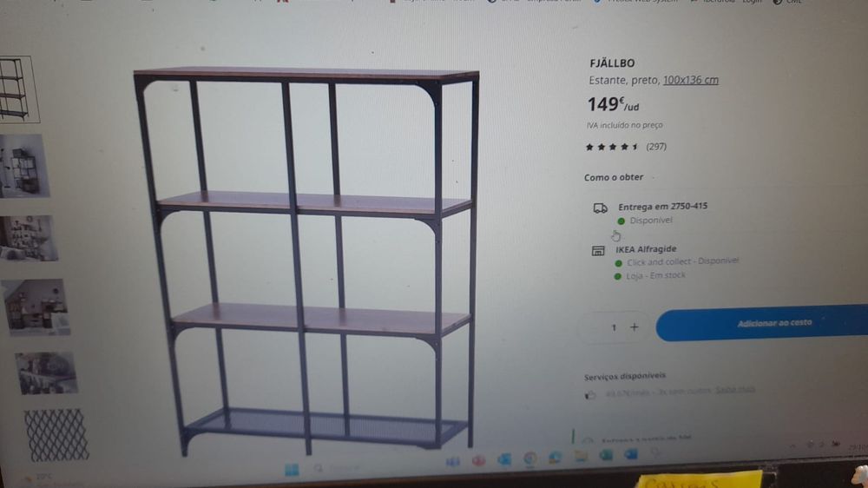Click the thumbs-up services icon
868x488 pixels.
pyautogui.click(x=590, y=395)
